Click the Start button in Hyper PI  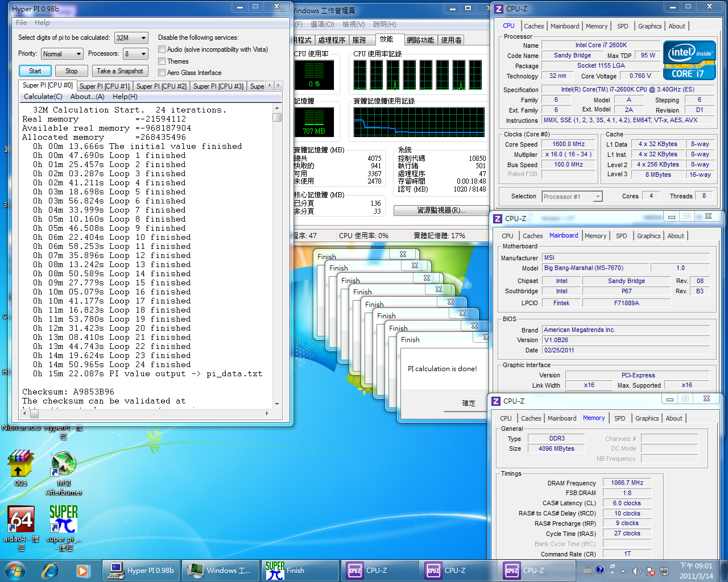tap(35, 71)
